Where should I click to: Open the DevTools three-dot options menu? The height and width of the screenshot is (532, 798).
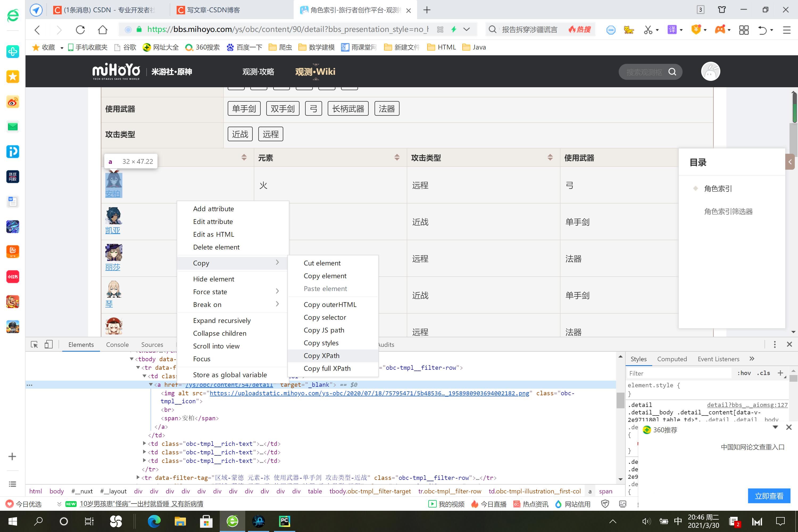pyautogui.click(x=775, y=344)
